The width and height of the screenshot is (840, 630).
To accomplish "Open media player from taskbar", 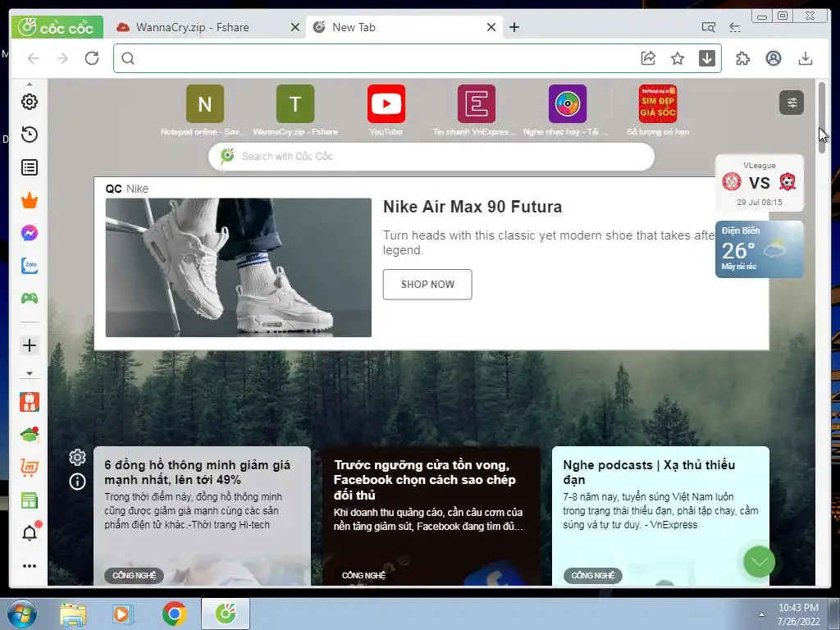I will (123, 614).
